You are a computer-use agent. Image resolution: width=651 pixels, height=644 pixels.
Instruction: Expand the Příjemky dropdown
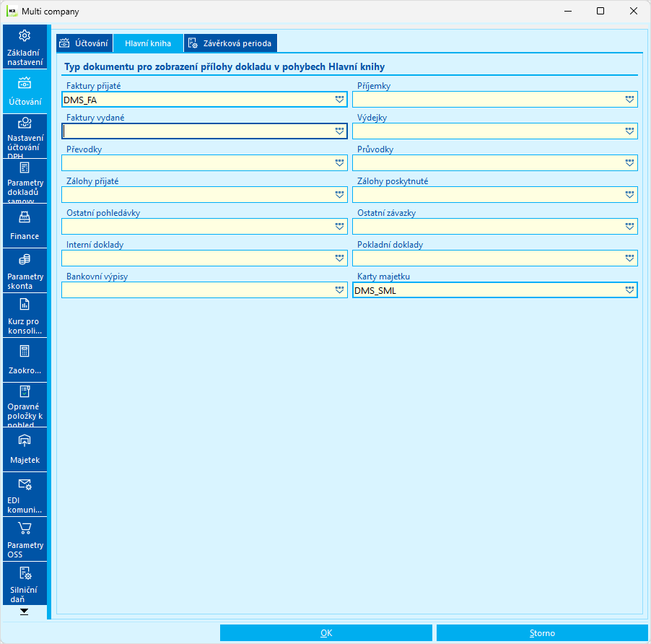click(629, 99)
